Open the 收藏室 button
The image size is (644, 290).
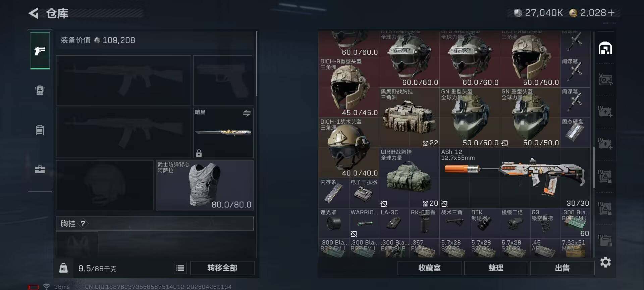click(x=429, y=268)
